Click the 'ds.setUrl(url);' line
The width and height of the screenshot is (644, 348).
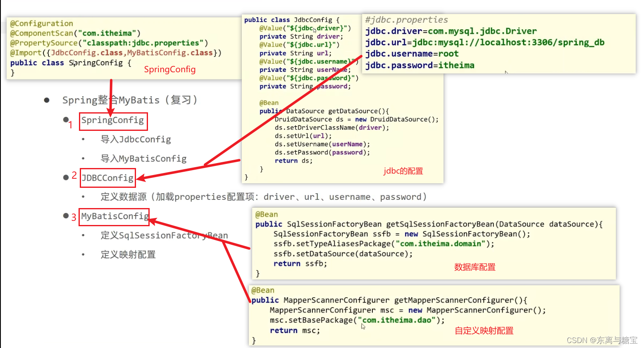point(303,136)
